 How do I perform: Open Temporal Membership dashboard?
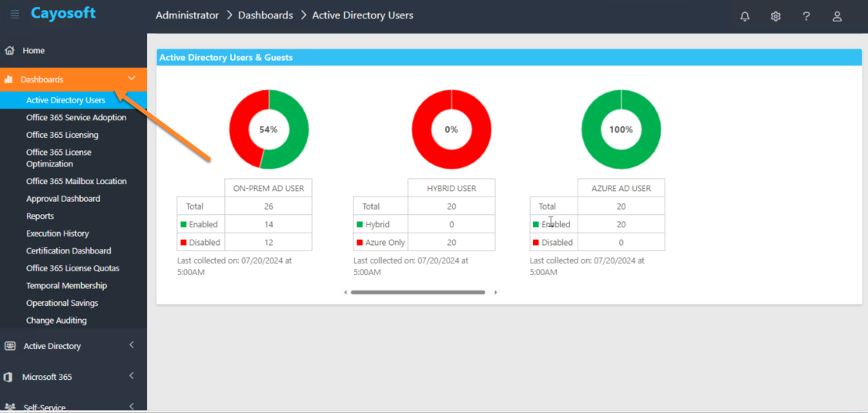point(66,286)
